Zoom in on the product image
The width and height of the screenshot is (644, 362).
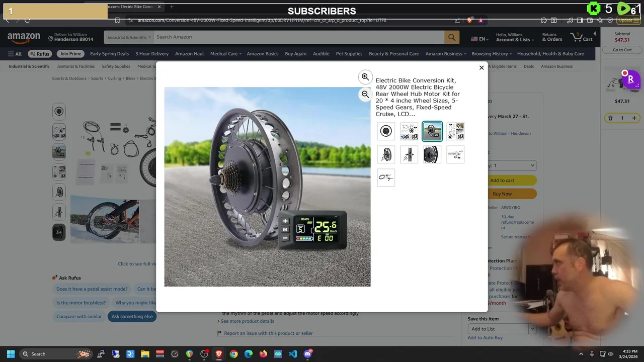[365, 77]
